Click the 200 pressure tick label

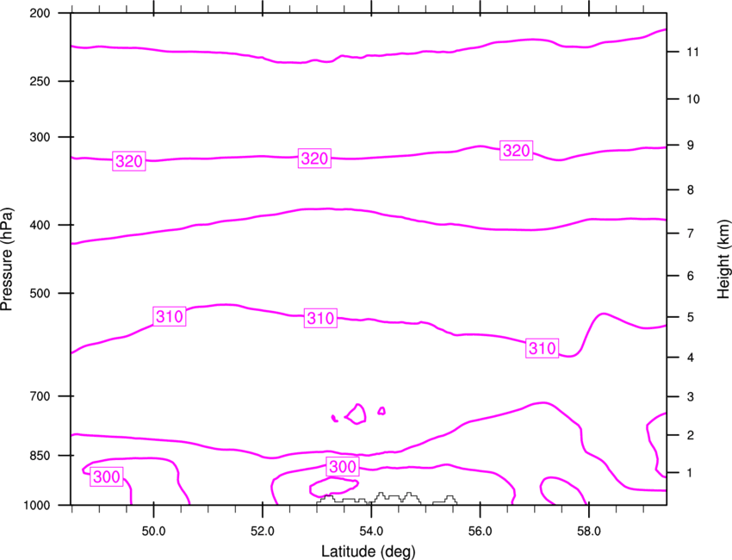[40, 13]
